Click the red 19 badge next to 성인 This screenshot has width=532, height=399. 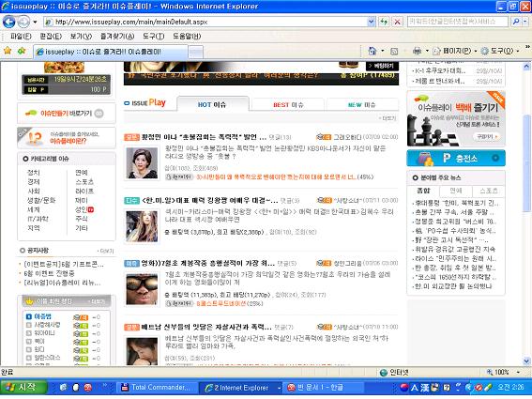pyautogui.click(x=91, y=209)
